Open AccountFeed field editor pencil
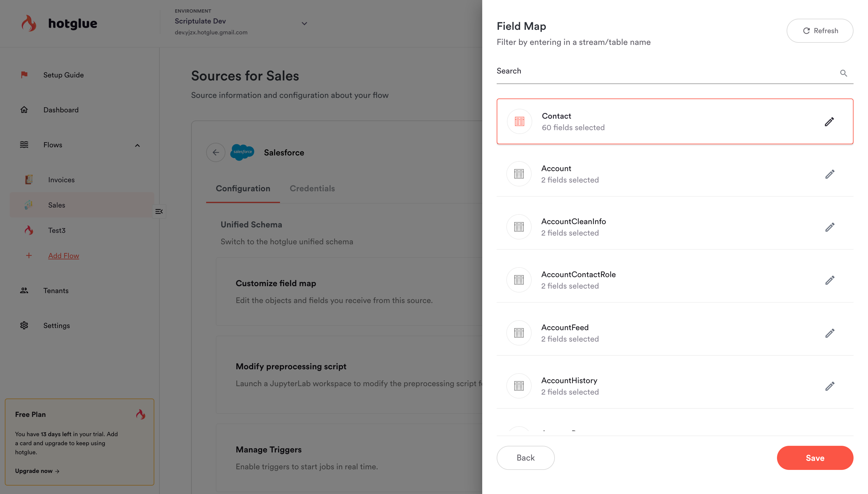 click(830, 333)
